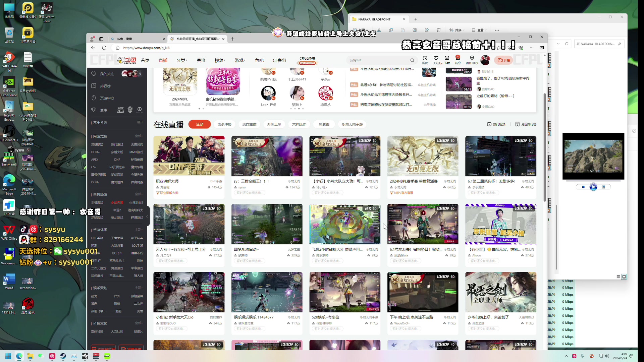Click stop button in Explorer preview pane

coord(583,187)
